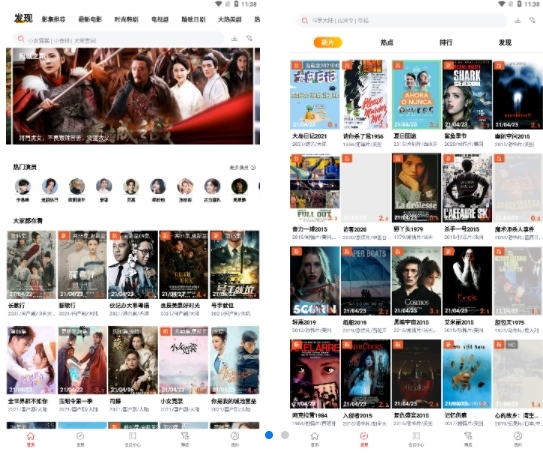Select the sixth actor avatar in the hot actors row
Screen dimensions: 543x456
(158, 186)
